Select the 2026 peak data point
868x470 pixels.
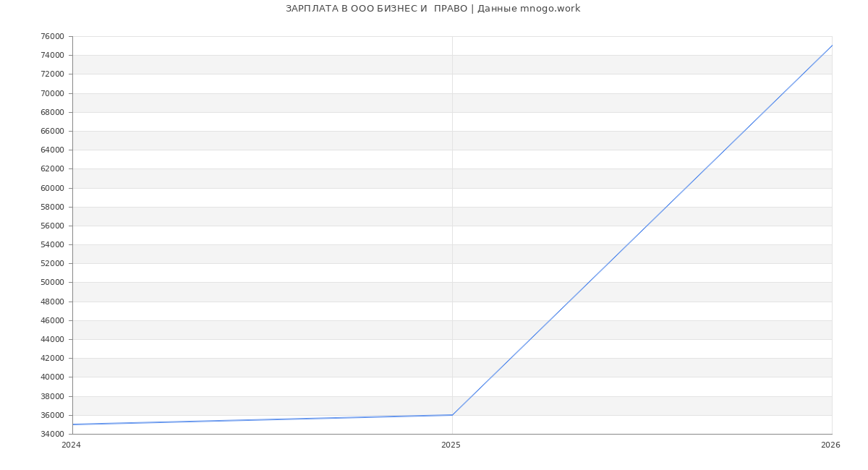(x=831, y=46)
